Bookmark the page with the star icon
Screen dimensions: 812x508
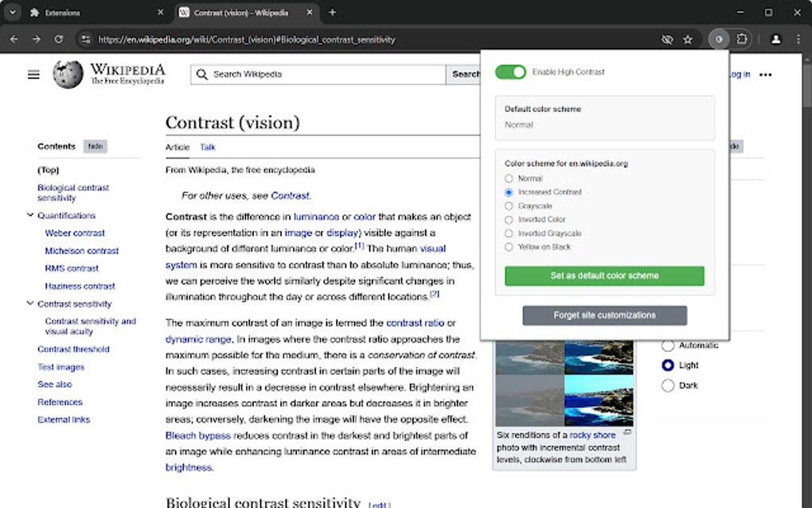pos(688,38)
